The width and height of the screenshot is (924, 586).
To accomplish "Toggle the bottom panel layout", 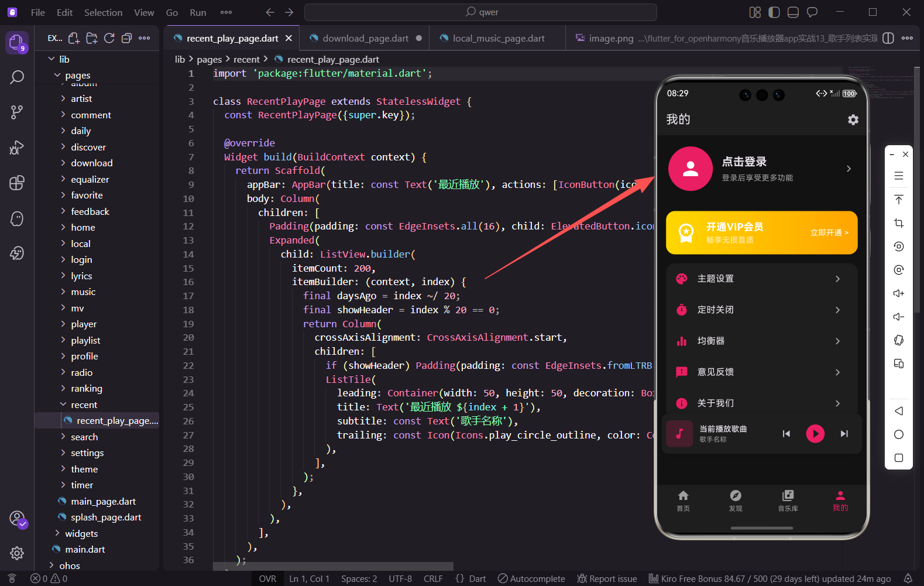I will (x=793, y=12).
